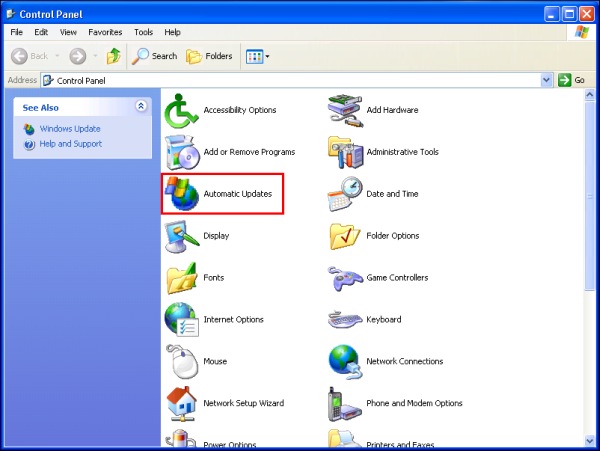Click the Phone and Modem Options label
This screenshot has width=600, height=451.
tap(414, 403)
